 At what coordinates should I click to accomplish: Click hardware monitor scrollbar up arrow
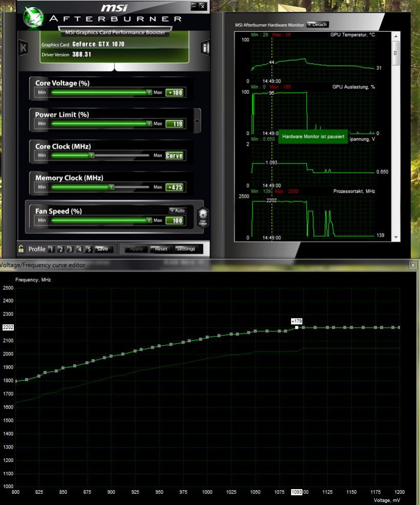pyautogui.click(x=396, y=36)
